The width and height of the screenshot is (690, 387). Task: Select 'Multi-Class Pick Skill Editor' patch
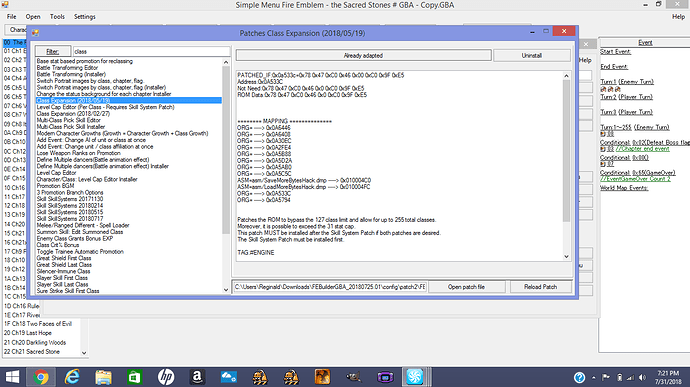tap(69, 120)
